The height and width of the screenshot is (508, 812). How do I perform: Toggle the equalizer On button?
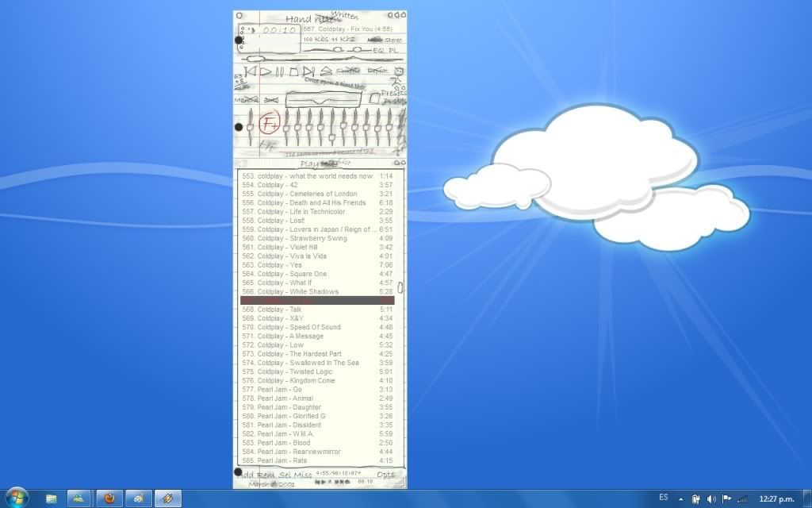(x=246, y=99)
